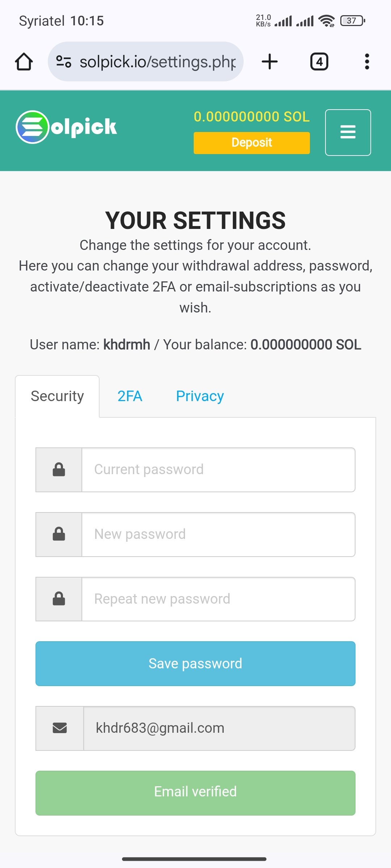The height and width of the screenshot is (868, 391).
Task: Focus the Current password field
Action: point(218,470)
